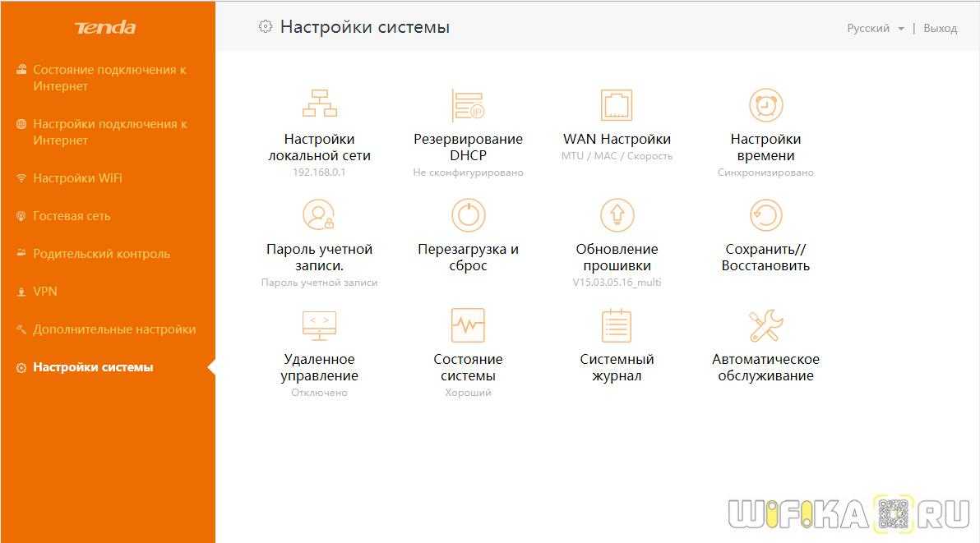
Task: Click the Internet status sidebar icon
Action: coord(21,69)
